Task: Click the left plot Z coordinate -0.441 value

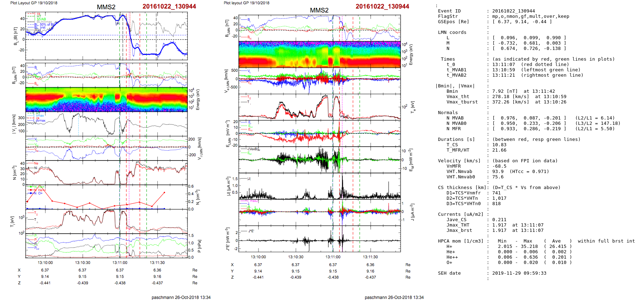Action: tap(45, 283)
